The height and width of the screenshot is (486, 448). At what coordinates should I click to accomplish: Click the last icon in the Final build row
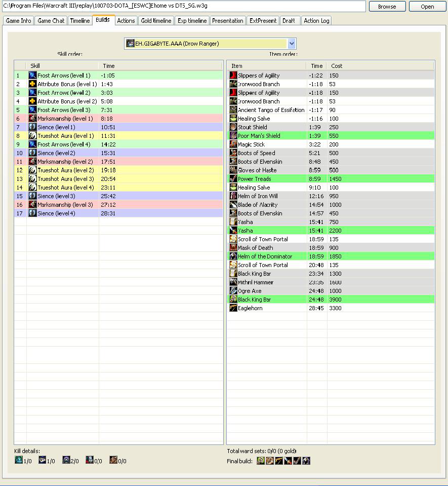point(306,461)
